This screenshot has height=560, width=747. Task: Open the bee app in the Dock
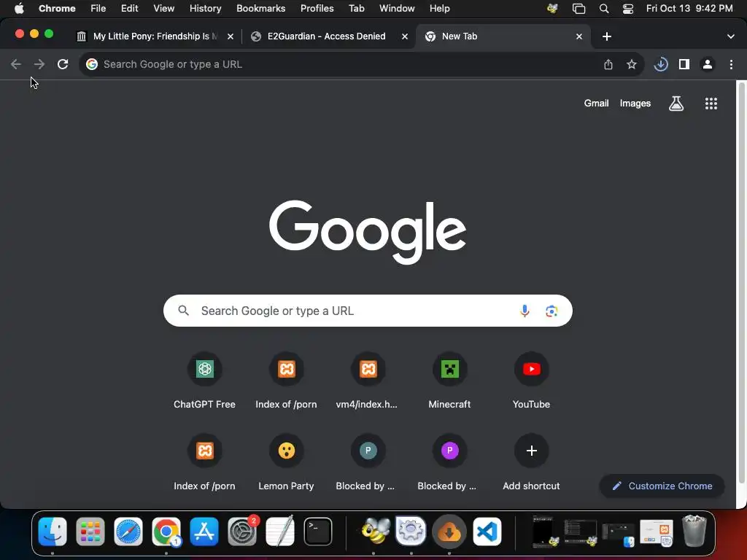pyautogui.click(x=376, y=532)
